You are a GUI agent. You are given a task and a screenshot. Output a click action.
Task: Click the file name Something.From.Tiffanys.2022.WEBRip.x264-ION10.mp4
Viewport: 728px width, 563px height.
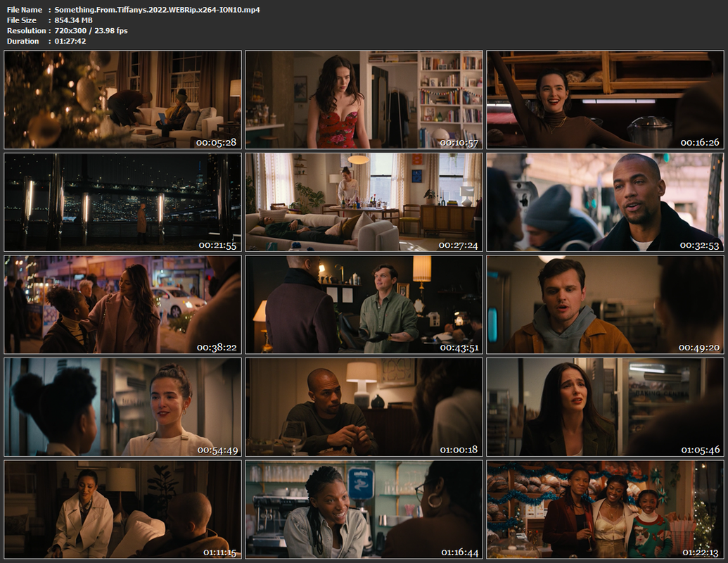[157, 10]
